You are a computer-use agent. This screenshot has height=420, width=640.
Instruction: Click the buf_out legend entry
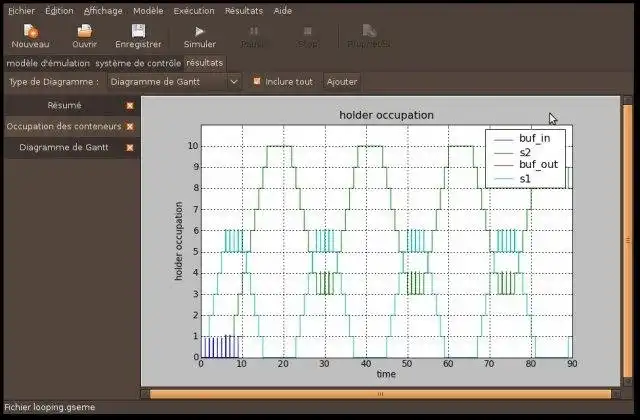click(x=526, y=165)
